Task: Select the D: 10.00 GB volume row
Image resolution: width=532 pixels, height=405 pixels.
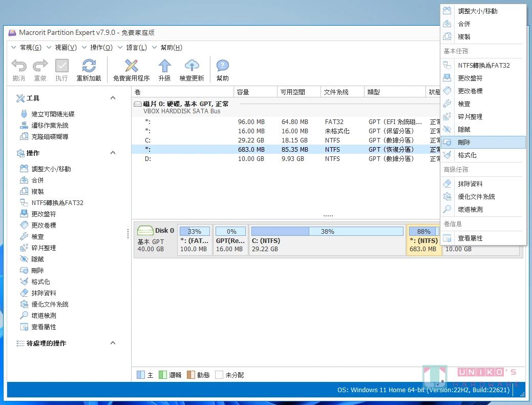Action: coord(286,159)
